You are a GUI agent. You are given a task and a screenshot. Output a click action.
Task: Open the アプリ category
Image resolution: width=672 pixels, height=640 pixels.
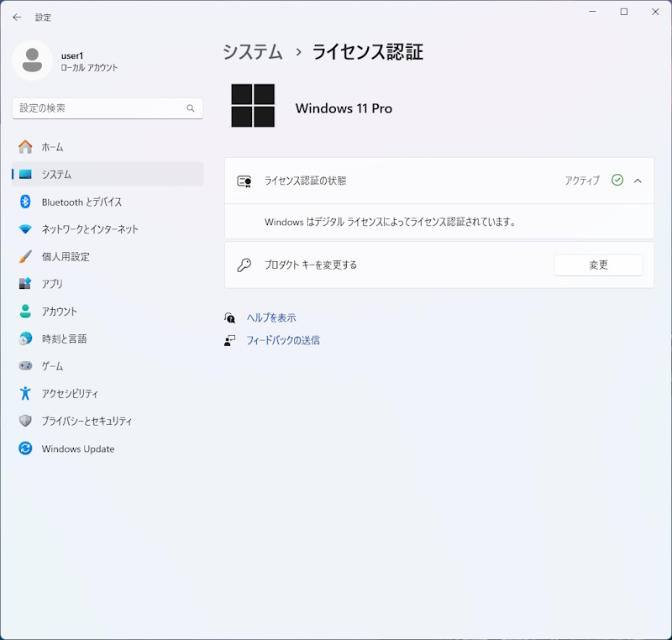[x=108, y=284]
